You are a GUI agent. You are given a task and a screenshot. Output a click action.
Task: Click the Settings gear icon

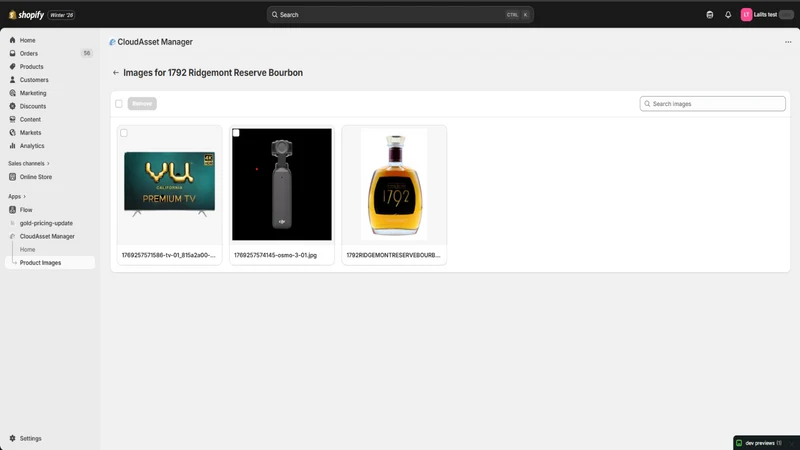pos(12,438)
